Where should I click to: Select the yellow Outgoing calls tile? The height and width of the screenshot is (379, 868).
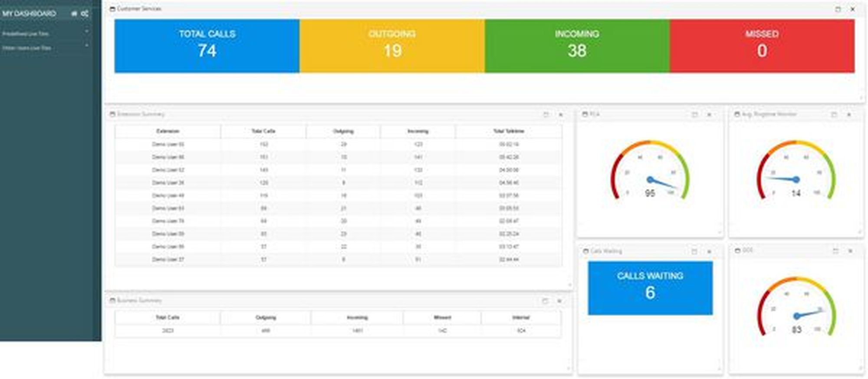coord(392,46)
